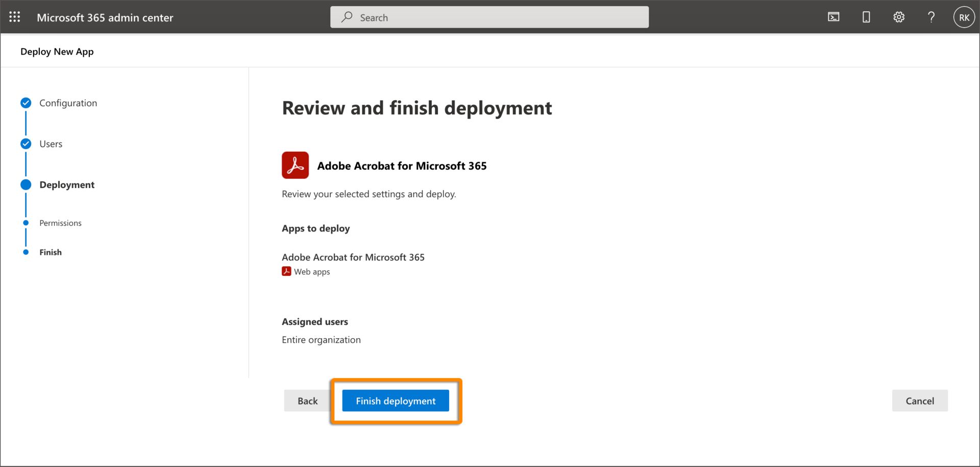Select the Permissions sub-step
Screen dimensions: 980x467
tap(60, 223)
